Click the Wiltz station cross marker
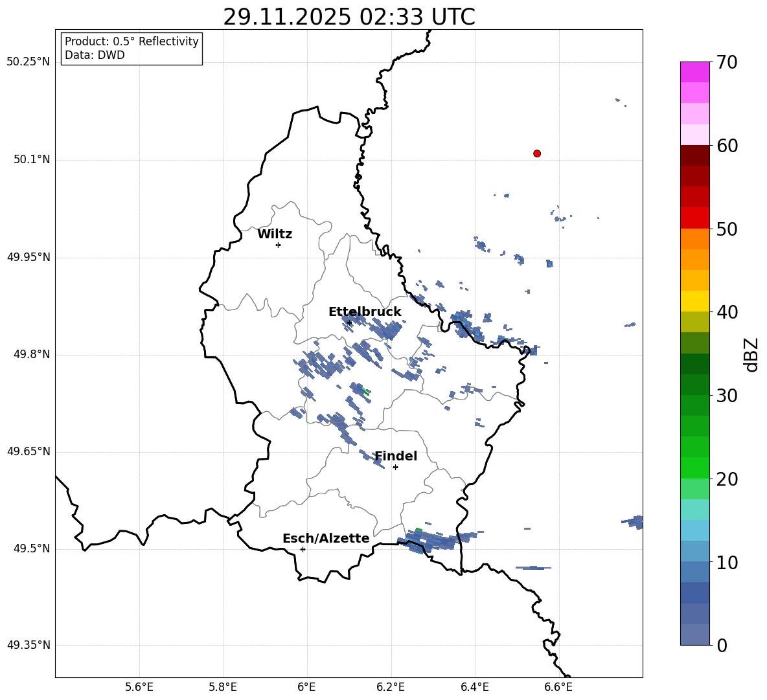767x700 pixels. click(x=278, y=245)
